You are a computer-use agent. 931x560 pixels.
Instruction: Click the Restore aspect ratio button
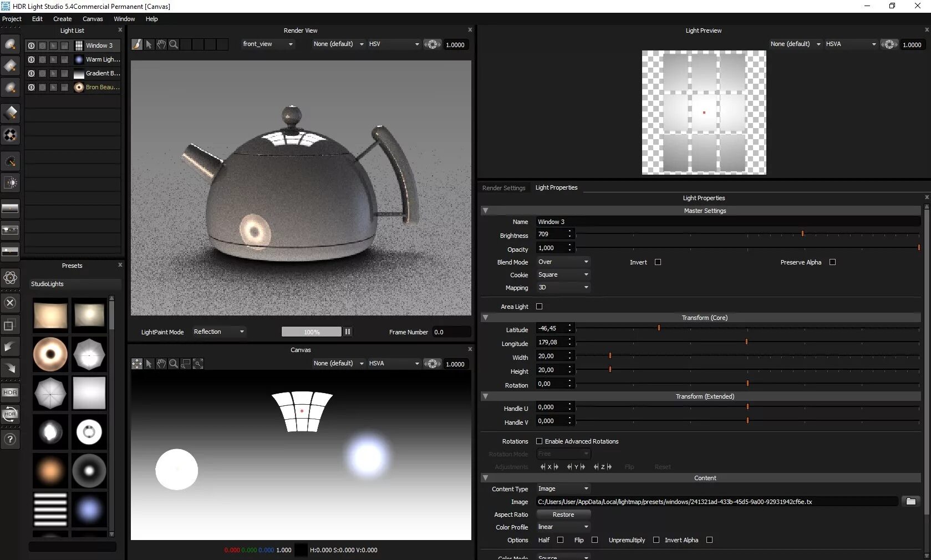[563, 515]
